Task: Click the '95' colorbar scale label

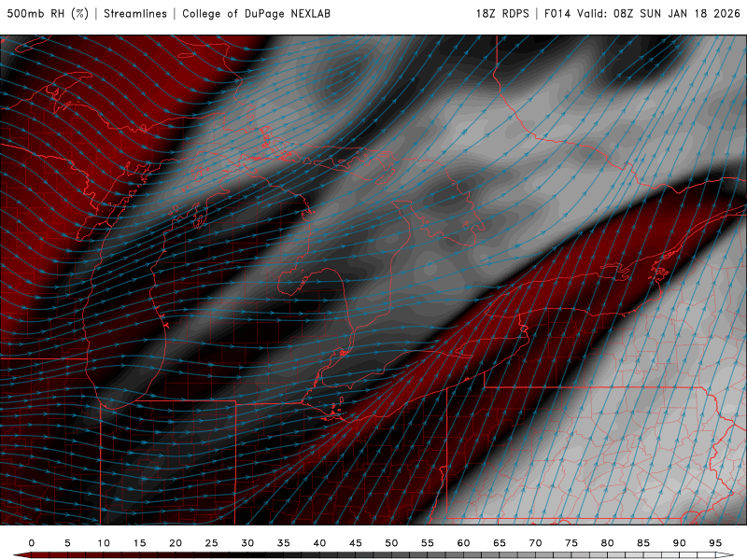Action: tap(715, 543)
